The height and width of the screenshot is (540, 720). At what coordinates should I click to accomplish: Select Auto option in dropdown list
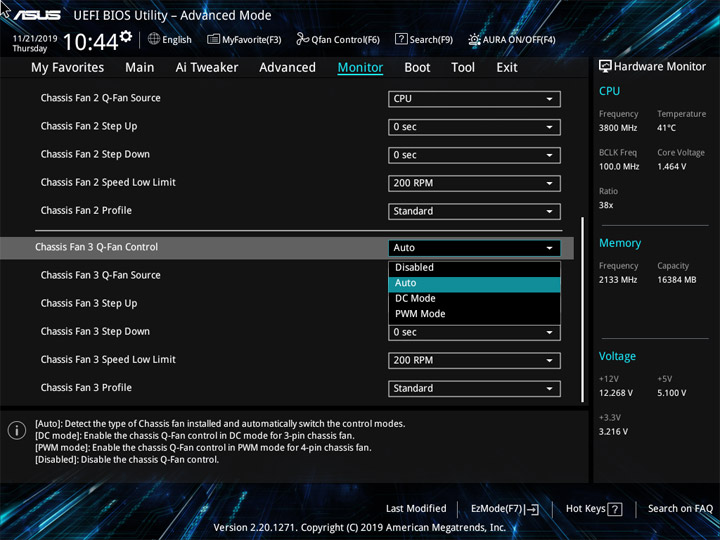tap(474, 283)
